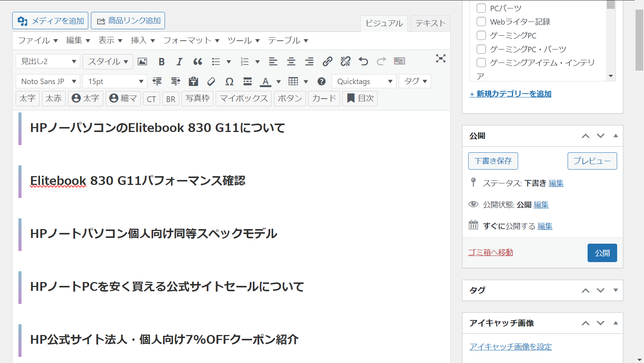Image resolution: width=644 pixels, height=363 pixels.
Task: Toggle italic formatting
Action: [179, 61]
